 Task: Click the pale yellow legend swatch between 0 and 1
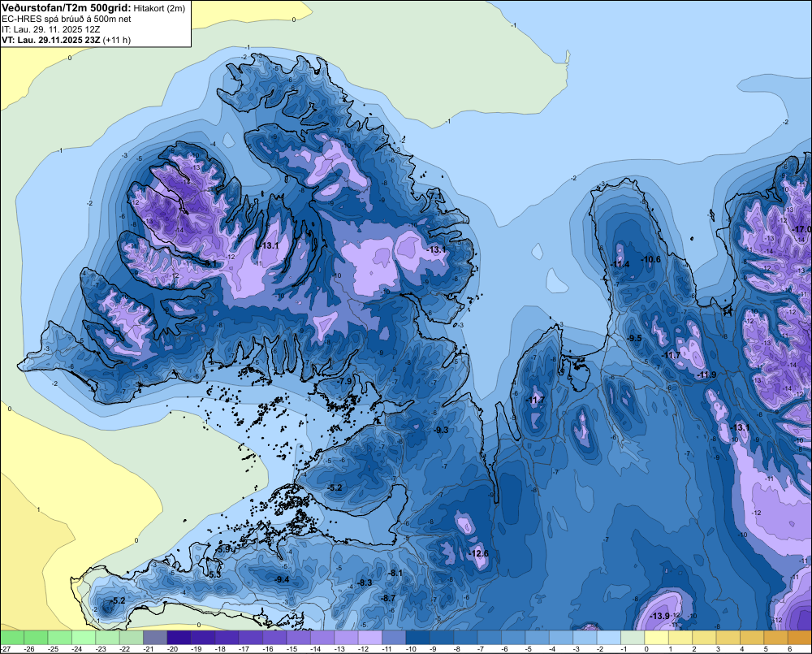click(655, 637)
